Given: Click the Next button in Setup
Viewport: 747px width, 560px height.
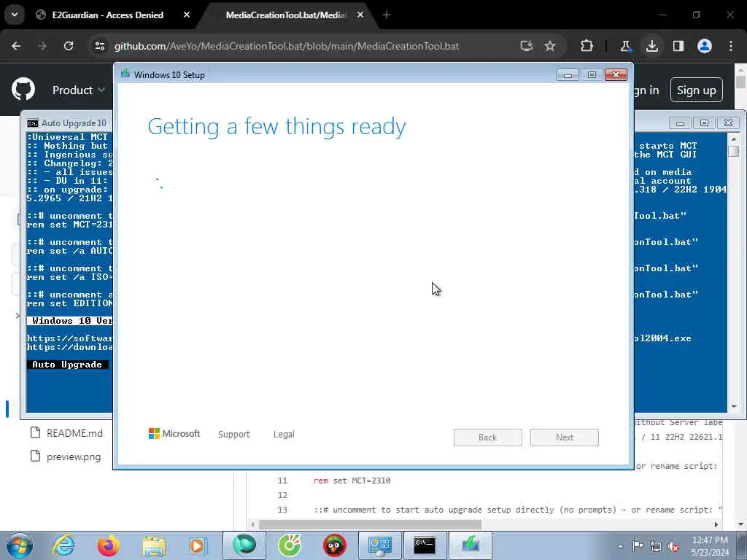Looking at the screenshot, I should click(x=564, y=437).
